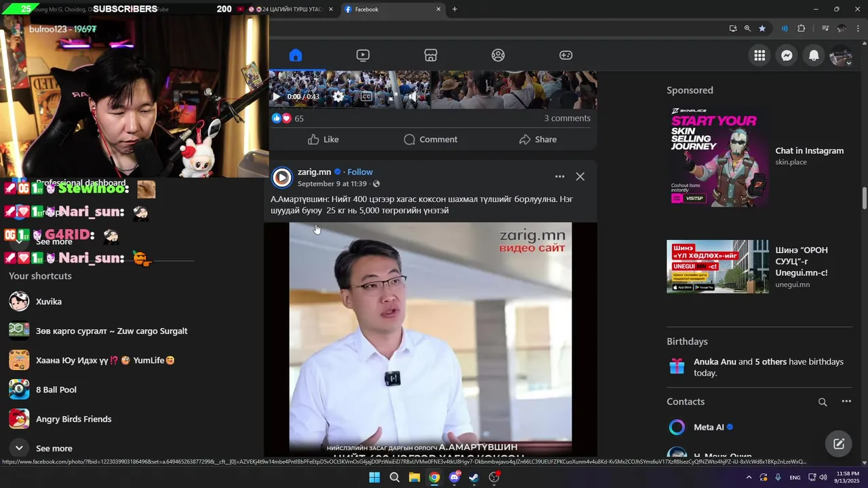This screenshot has width=868, height=488.
Task: Like the crowd video post
Action: 323,140
